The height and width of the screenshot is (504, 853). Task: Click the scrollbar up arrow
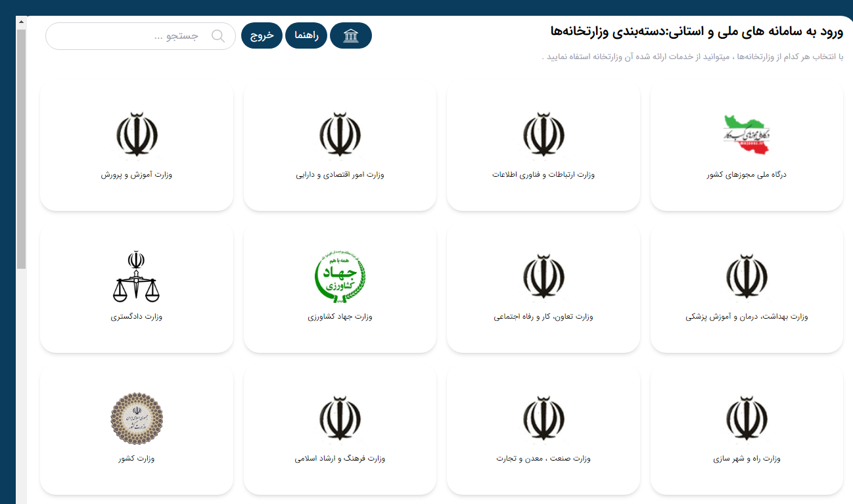(x=21, y=22)
